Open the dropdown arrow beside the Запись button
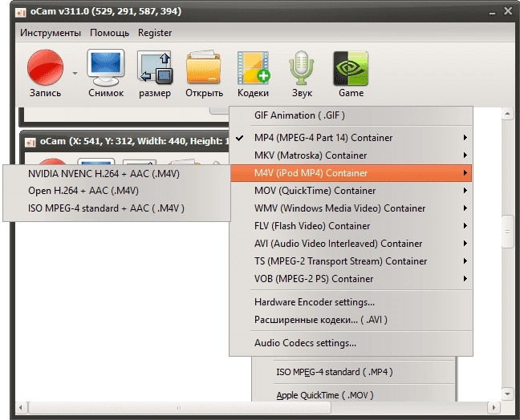 [75, 73]
